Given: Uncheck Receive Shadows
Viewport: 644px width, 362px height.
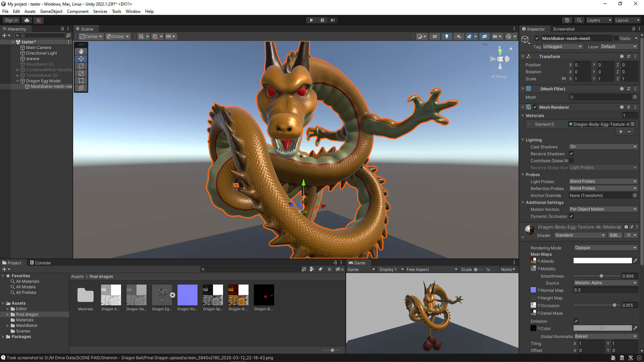Looking at the screenshot, I should point(571,154).
